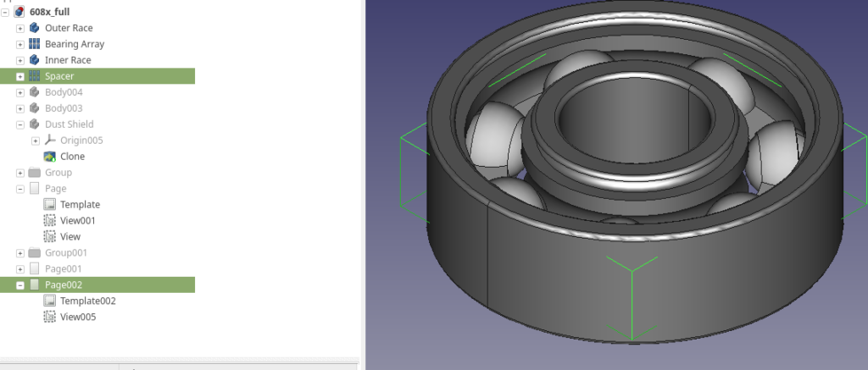Select the 'View001' label

click(x=78, y=220)
